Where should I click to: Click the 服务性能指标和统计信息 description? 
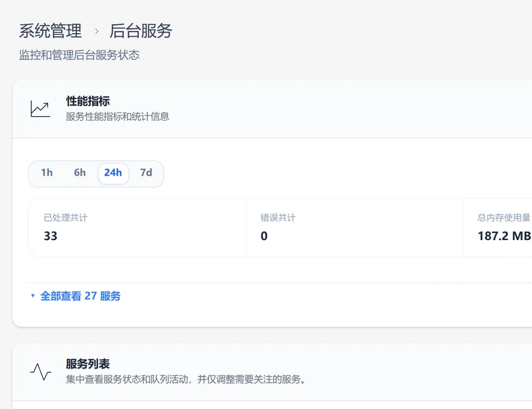tap(117, 117)
